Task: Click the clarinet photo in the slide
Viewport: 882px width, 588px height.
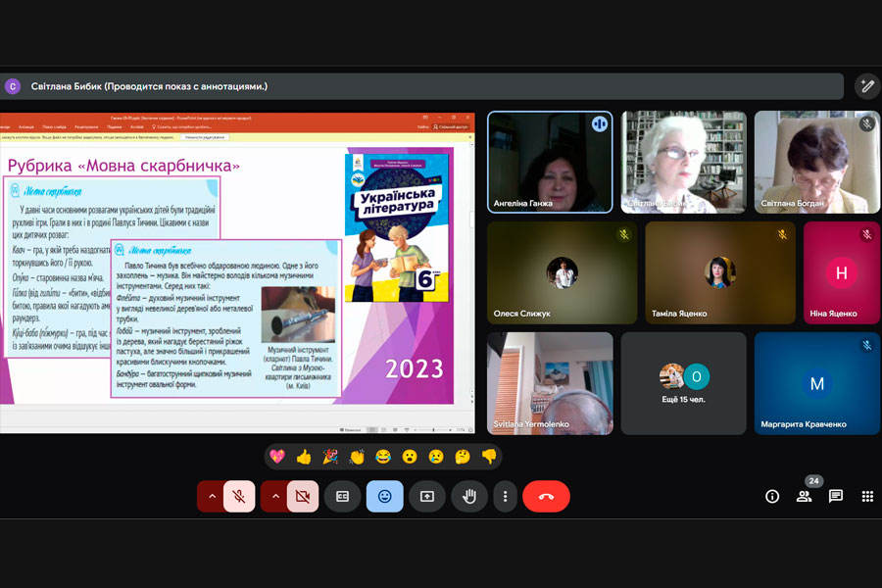Action: click(298, 315)
